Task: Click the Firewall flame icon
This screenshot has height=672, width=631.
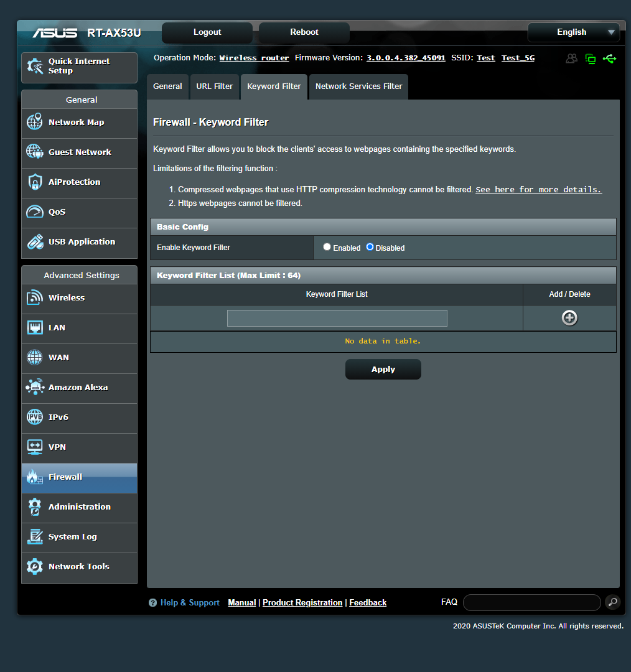Action: click(x=35, y=477)
